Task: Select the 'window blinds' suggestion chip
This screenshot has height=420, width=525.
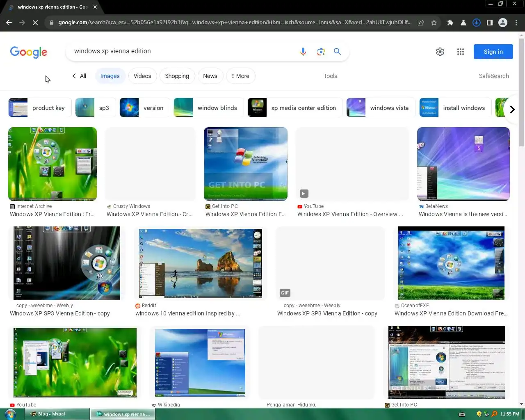Action: [209, 108]
